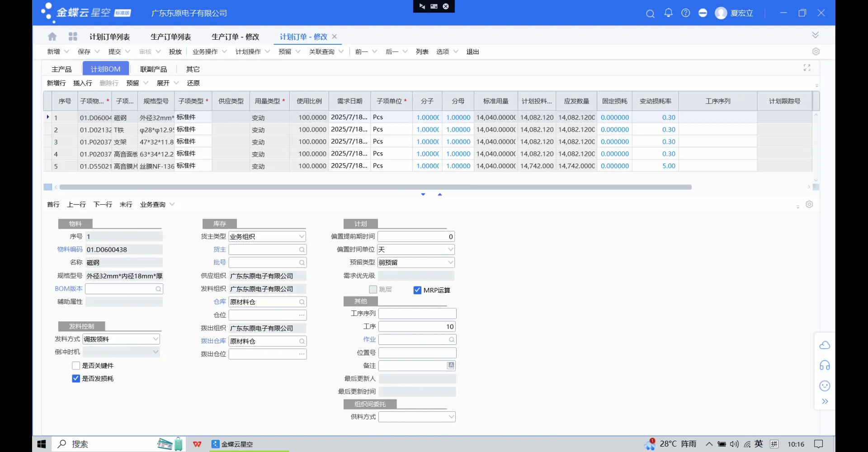Open the notifications bell
This screenshot has height=452, width=868.
[x=668, y=13]
